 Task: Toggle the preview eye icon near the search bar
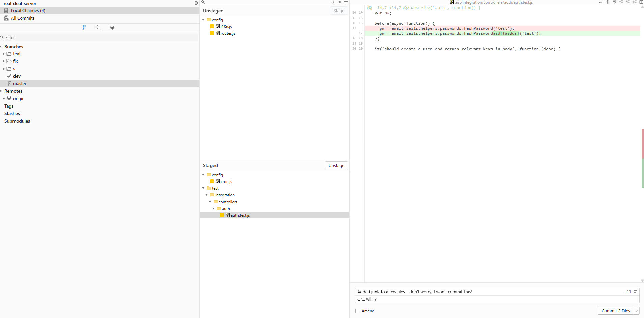click(339, 2)
